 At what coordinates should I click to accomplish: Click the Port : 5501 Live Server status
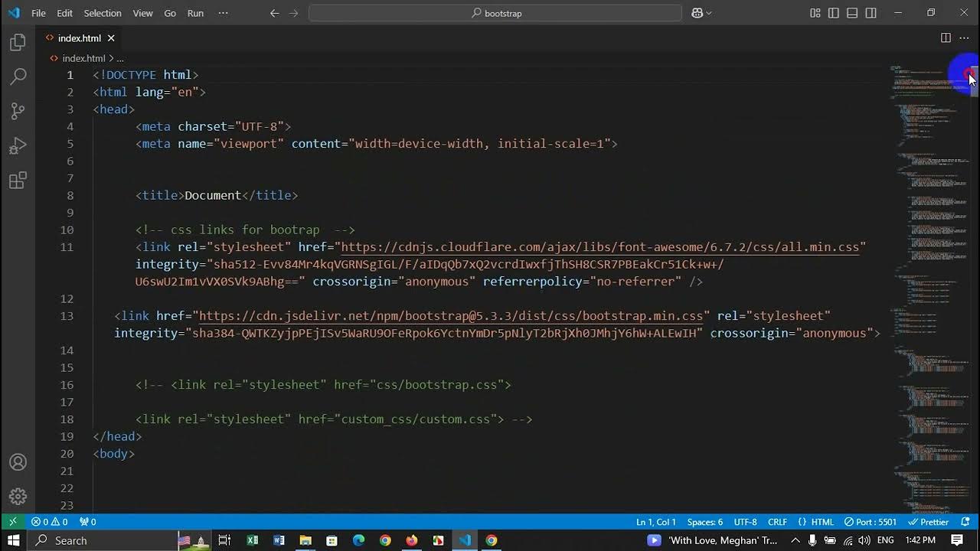[x=871, y=522]
